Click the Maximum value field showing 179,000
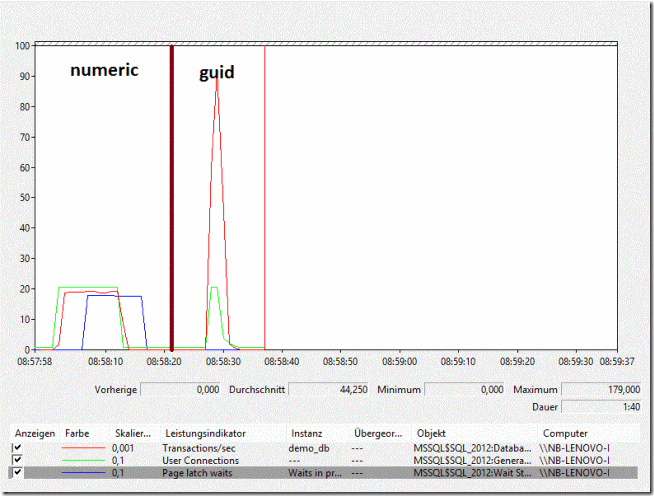The width and height of the screenshot is (654, 496). 601,389
